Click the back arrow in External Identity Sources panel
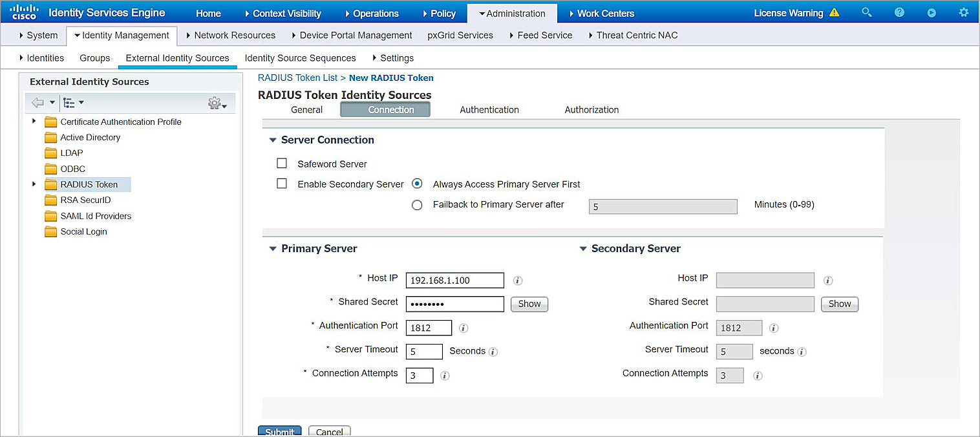 (37, 102)
